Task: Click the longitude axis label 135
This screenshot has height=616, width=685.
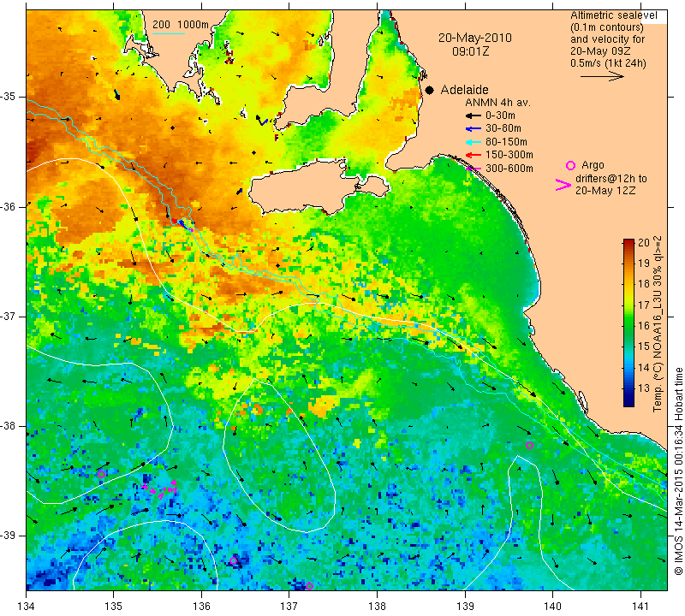Action: pyautogui.click(x=114, y=607)
